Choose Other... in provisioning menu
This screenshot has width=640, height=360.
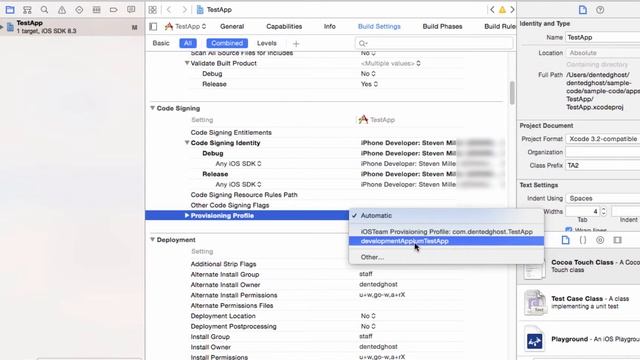[447, 257]
